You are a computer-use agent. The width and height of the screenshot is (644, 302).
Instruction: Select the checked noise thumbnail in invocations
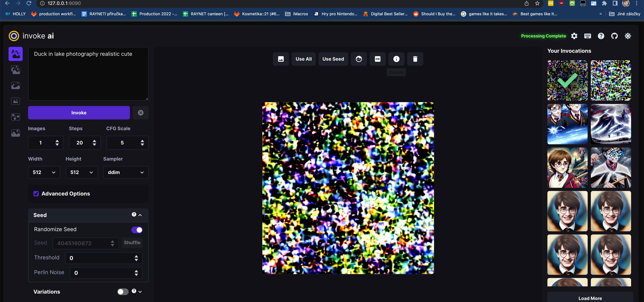coord(567,80)
